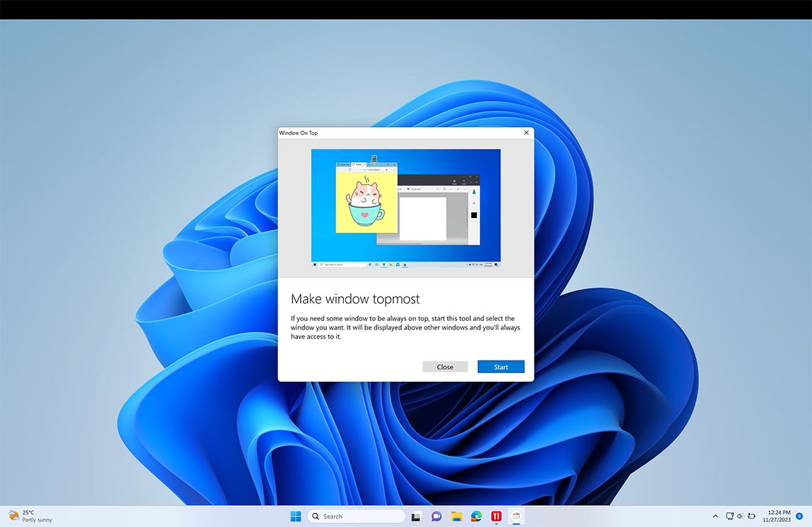The image size is (812, 527).
Task: Open volume controls via the speaker tray icon
Action: click(x=740, y=516)
